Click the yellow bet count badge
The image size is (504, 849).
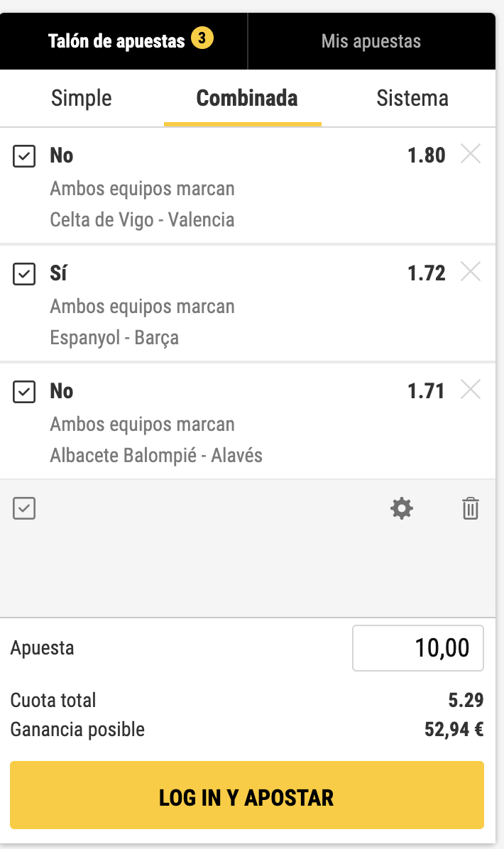(202, 40)
